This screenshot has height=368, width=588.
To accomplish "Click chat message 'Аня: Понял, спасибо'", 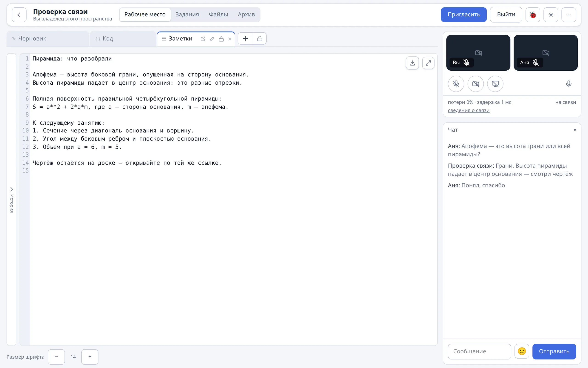I will [476, 185].
